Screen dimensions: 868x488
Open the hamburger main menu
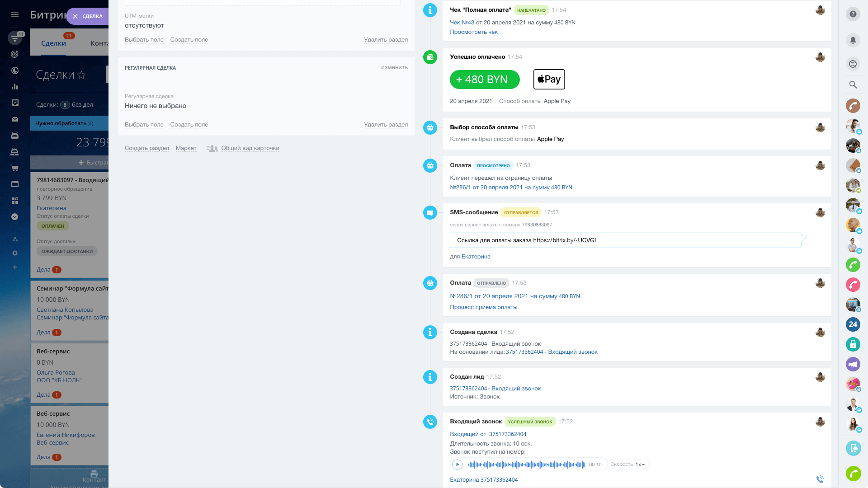tap(15, 14)
